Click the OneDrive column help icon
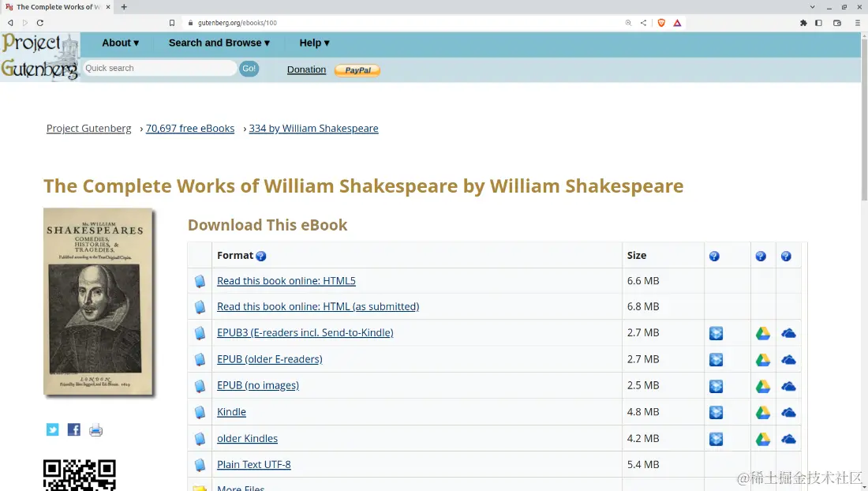Image resolution: width=868 pixels, height=491 pixels. click(x=786, y=256)
